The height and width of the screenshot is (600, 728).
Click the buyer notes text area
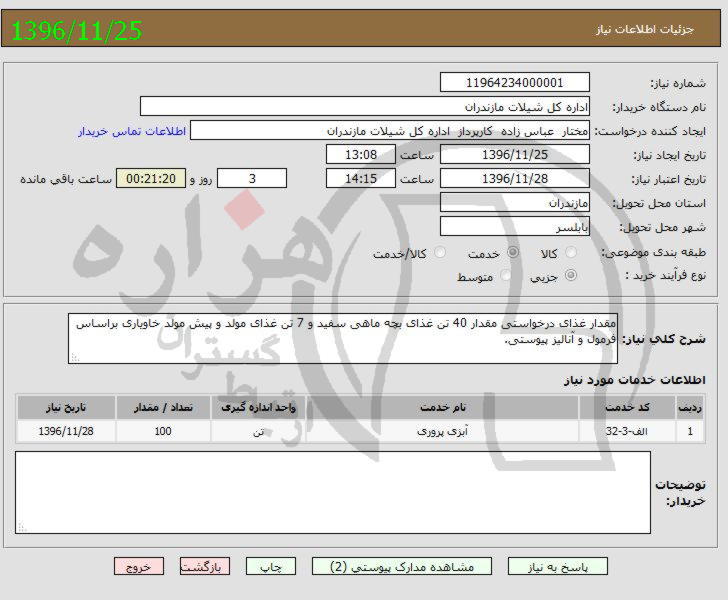pos(333,493)
